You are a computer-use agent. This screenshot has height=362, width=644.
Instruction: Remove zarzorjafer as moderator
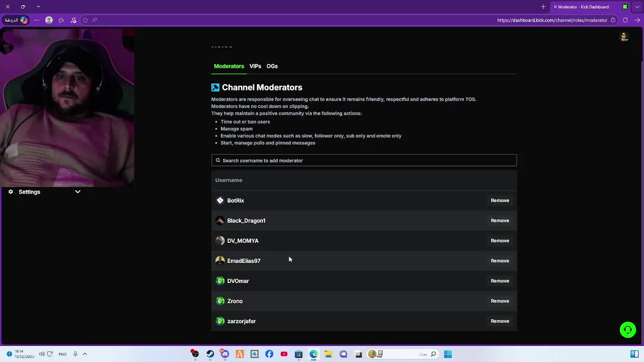click(500, 321)
